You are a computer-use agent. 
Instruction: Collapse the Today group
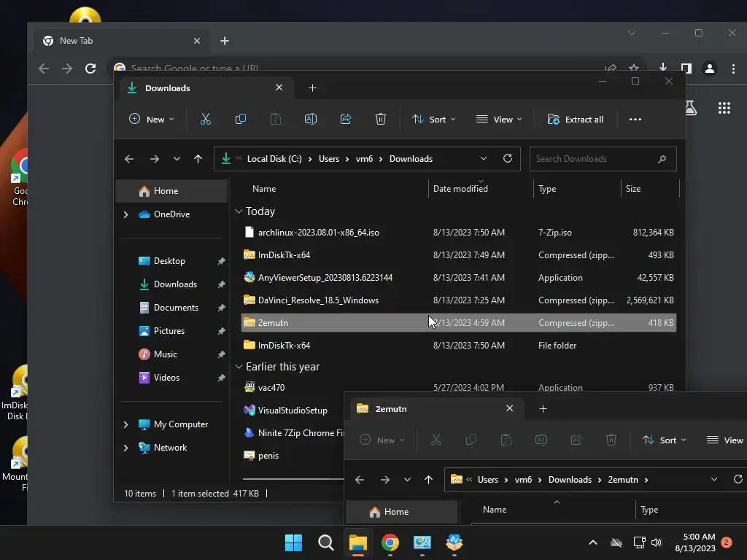pos(239,211)
